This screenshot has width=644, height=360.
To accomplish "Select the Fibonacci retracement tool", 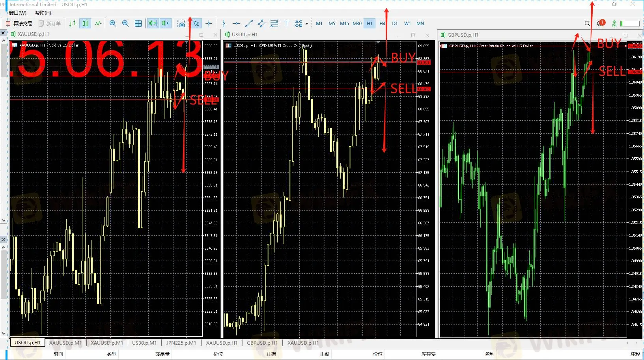I will tap(274, 24).
